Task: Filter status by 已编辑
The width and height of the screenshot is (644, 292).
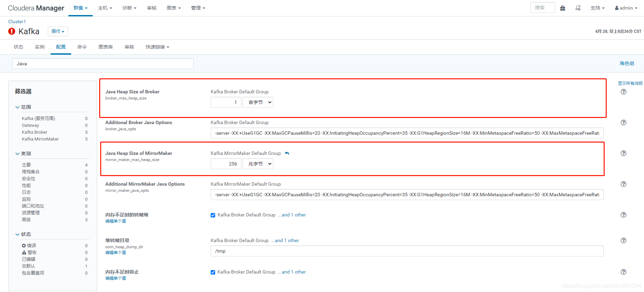Action: pos(28,259)
